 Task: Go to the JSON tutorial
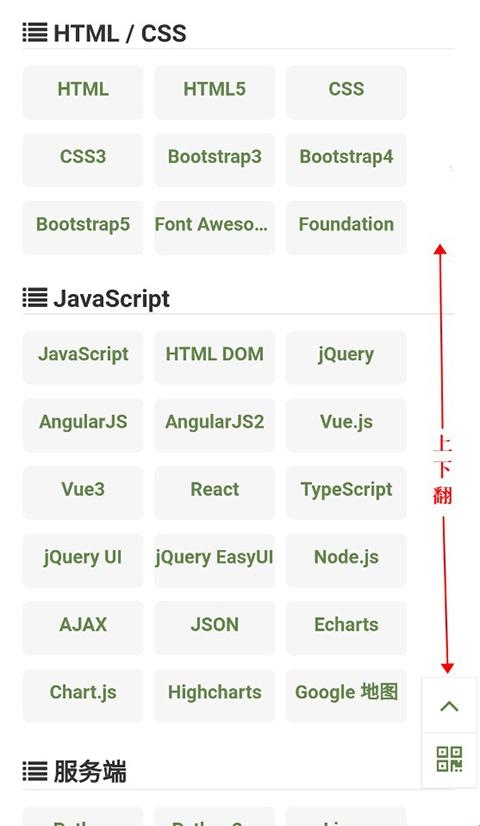coord(214,627)
